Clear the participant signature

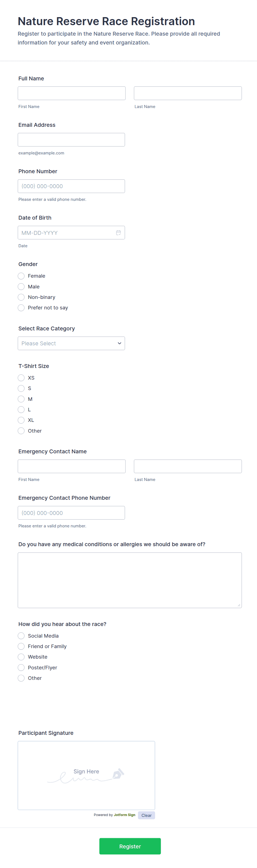(146, 816)
